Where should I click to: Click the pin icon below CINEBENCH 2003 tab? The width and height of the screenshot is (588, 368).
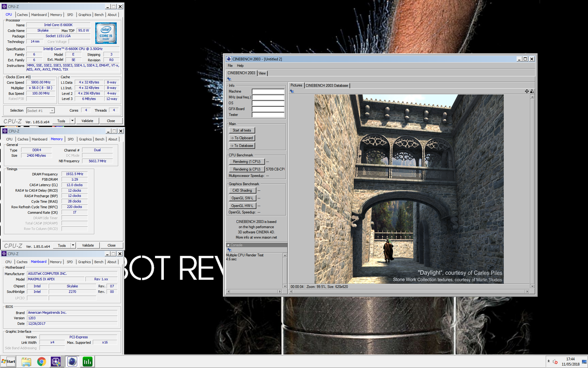click(229, 79)
